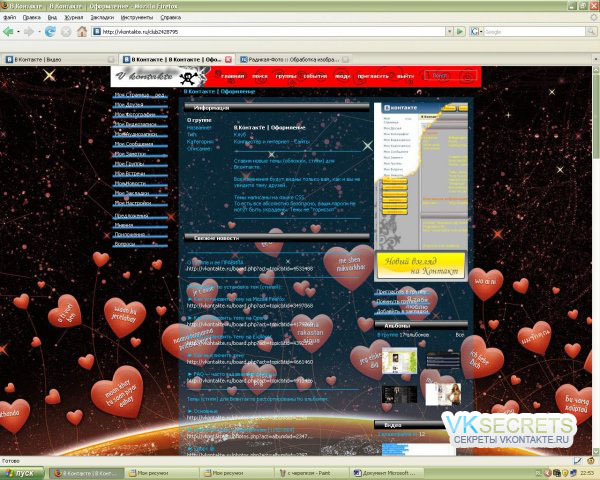Click the 'Информация' section header bar
600x480 pixels.
pyautogui.click(x=277, y=108)
